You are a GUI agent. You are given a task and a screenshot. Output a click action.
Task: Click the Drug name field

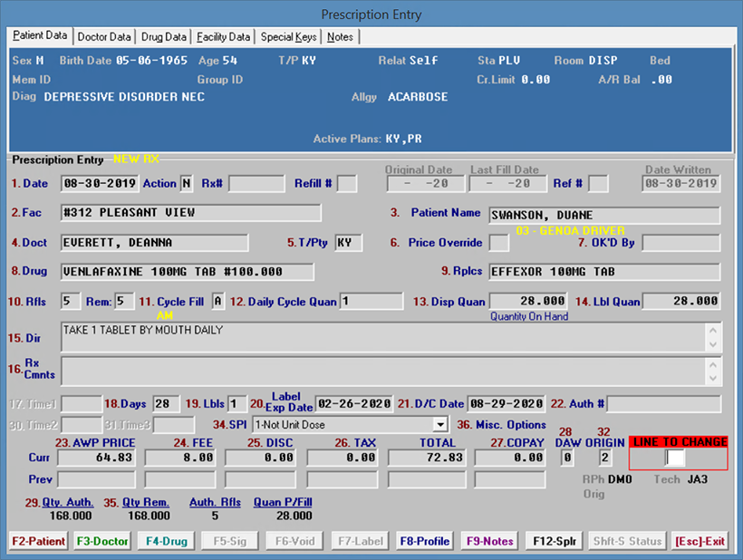pos(187,272)
